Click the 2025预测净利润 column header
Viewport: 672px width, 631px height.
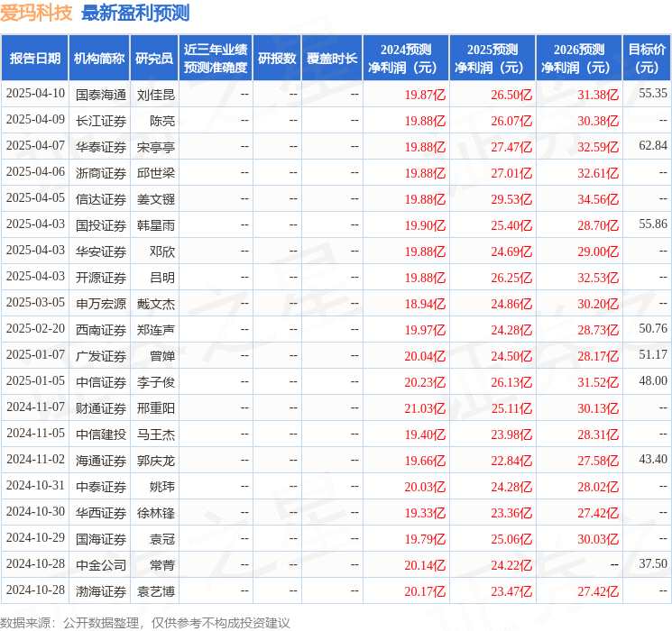tap(492, 59)
